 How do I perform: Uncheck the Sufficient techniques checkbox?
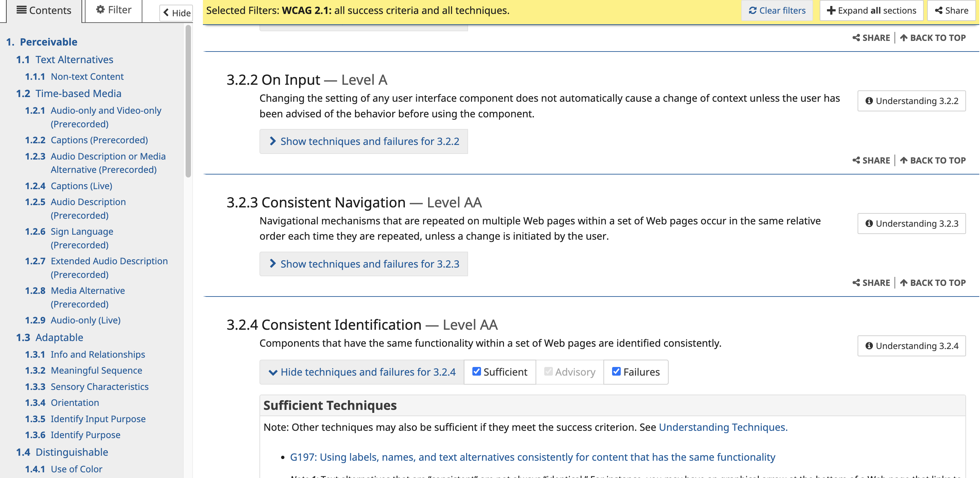point(476,372)
